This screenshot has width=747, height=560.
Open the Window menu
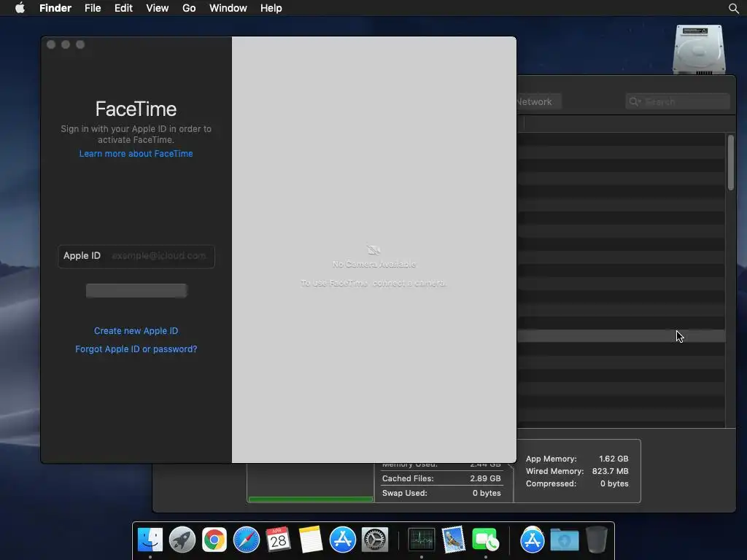[228, 8]
